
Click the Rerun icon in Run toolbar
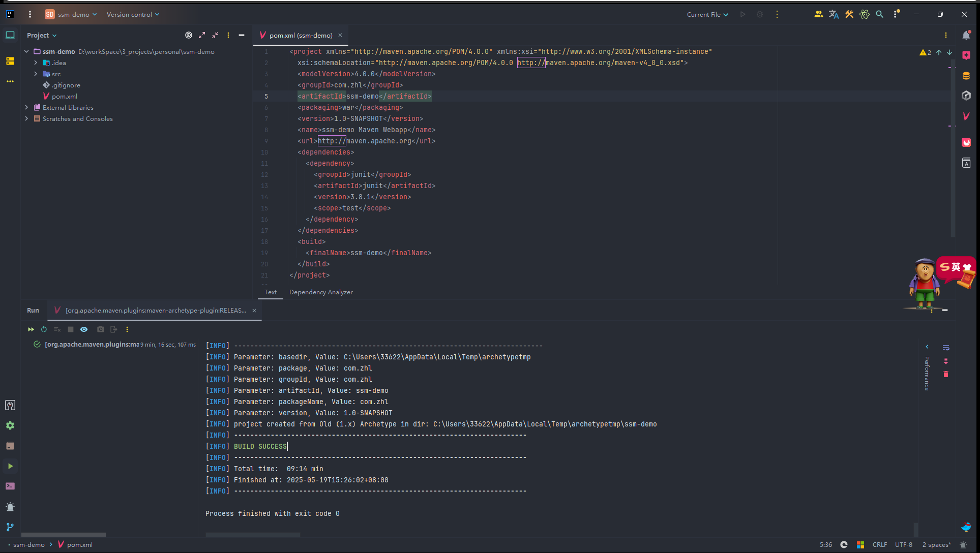tap(44, 329)
